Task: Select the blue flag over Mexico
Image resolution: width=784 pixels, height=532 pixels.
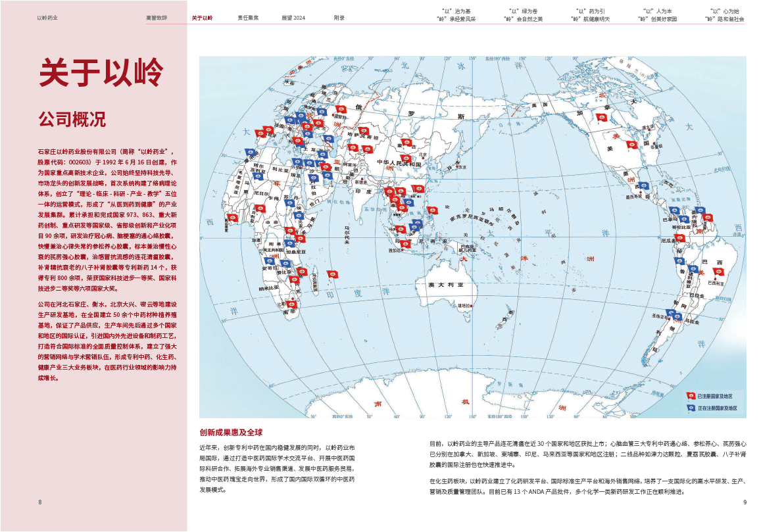Action: point(644,186)
